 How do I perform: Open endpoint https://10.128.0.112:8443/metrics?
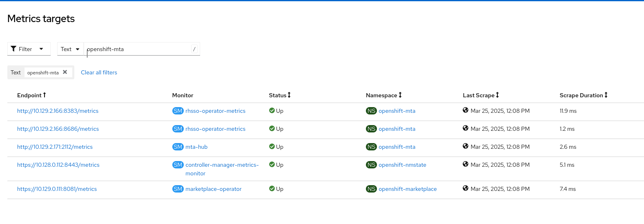click(58, 165)
